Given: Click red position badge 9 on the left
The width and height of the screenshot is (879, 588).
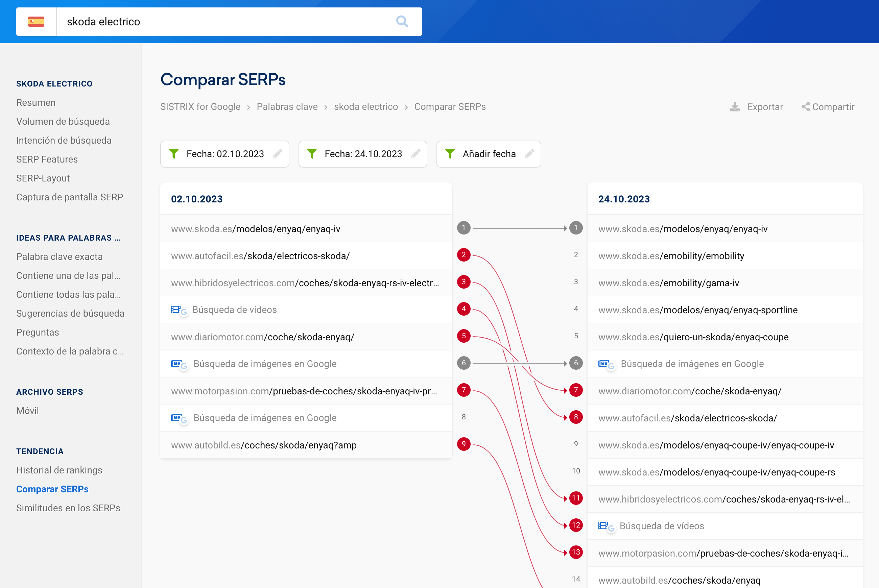Looking at the screenshot, I should coord(464,444).
